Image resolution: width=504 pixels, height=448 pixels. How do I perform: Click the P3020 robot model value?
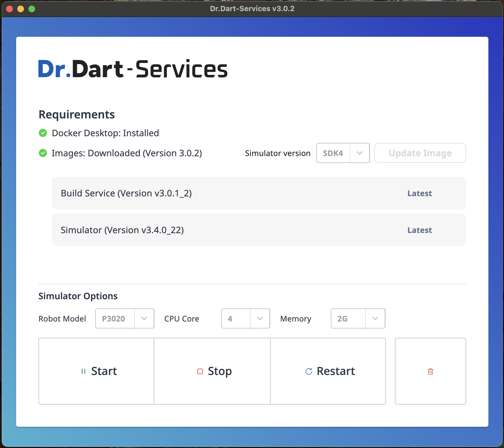[114, 319]
